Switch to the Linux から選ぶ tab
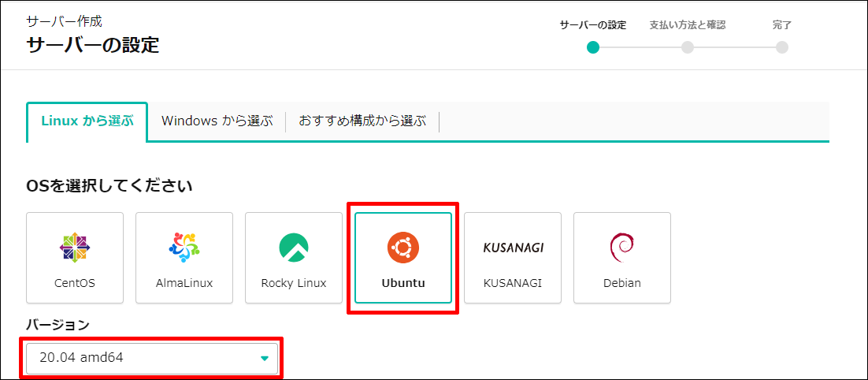868x380 pixels. [87, 121]
